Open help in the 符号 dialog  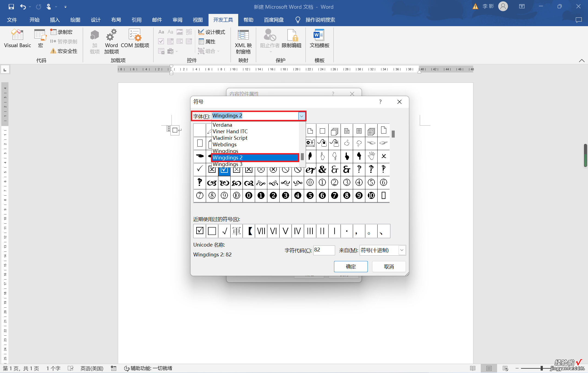click(380, 102)
